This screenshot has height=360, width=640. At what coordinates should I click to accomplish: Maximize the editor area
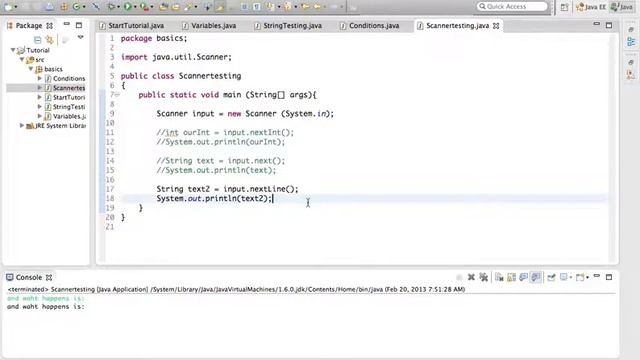click(609, 25)
